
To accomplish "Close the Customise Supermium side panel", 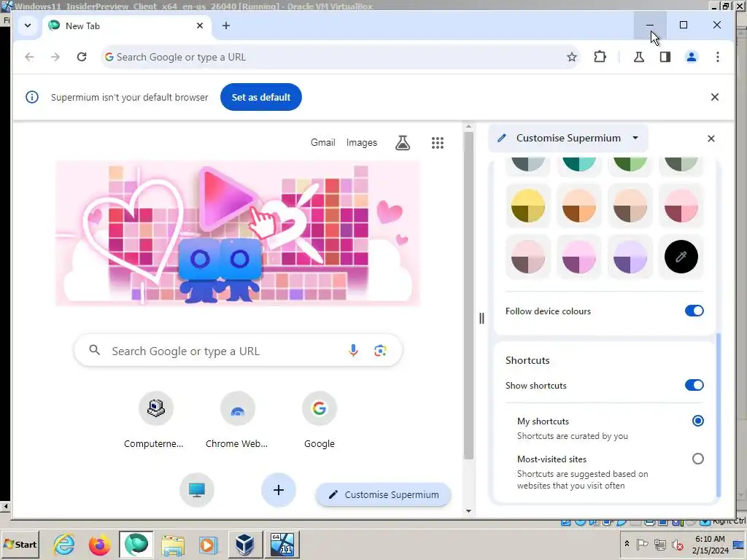I will click(x=711, y=139).
